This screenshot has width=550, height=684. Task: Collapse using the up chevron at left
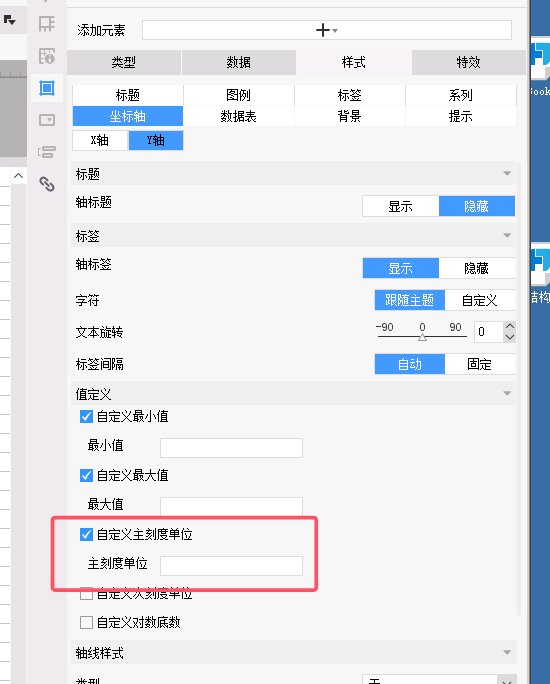pos(18,176)
